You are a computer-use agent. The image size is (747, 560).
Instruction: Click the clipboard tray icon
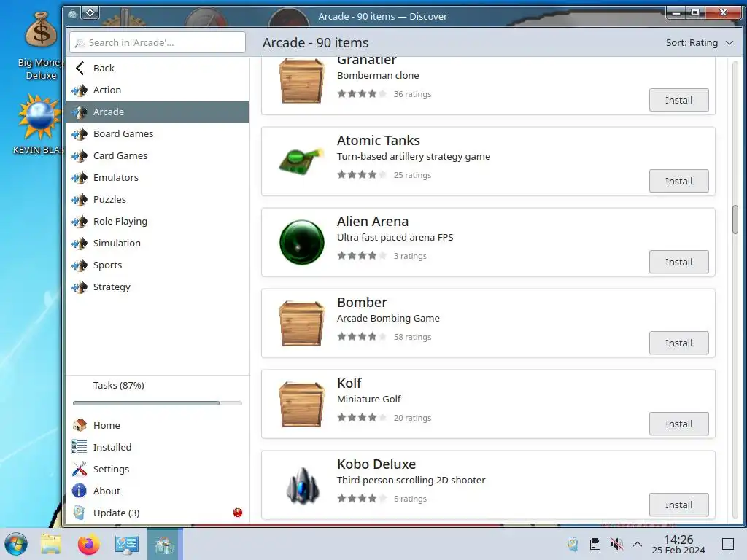click(595, 544)
